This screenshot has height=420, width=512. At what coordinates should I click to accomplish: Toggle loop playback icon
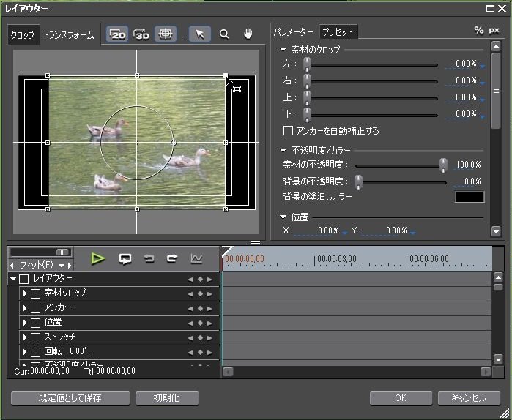coord(125,259)
